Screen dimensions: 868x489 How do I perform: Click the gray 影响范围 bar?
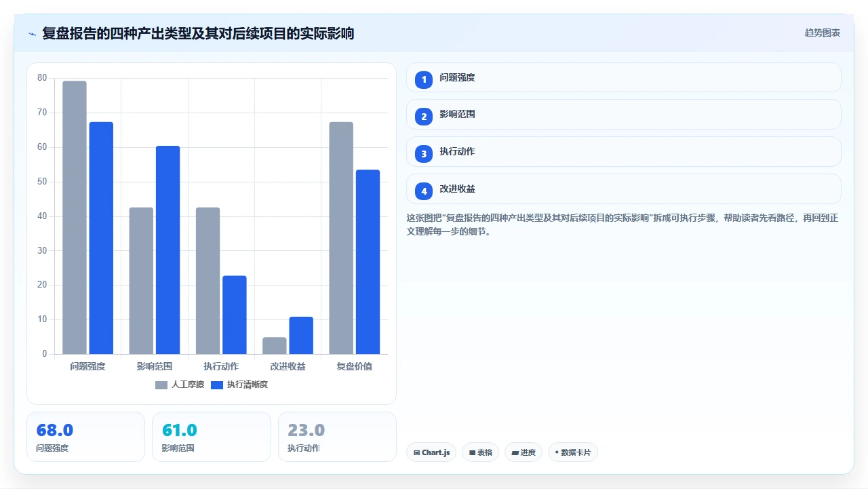(141, 281)
